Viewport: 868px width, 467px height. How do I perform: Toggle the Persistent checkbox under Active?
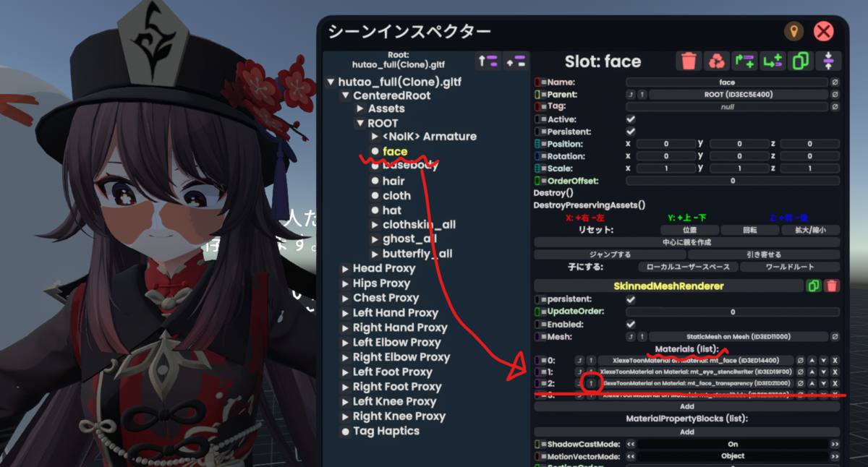(631, 132)
